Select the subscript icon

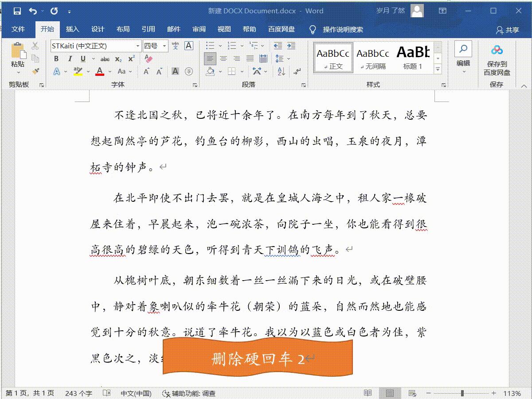pos(118,59)
